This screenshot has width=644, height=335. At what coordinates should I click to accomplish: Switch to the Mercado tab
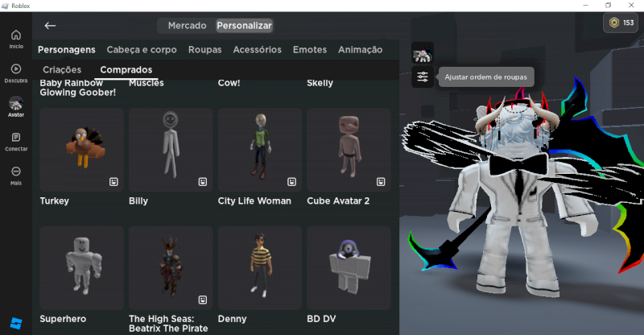[x=187, y=26]
